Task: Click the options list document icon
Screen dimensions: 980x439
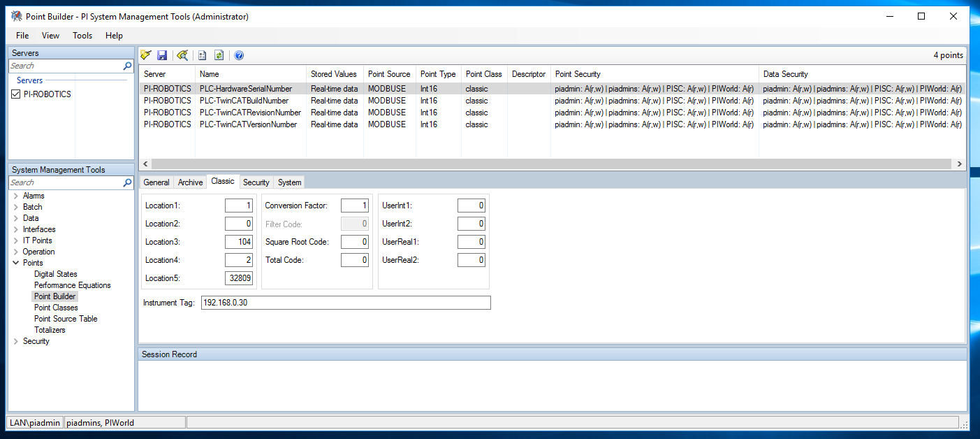Action: point(203,55)
